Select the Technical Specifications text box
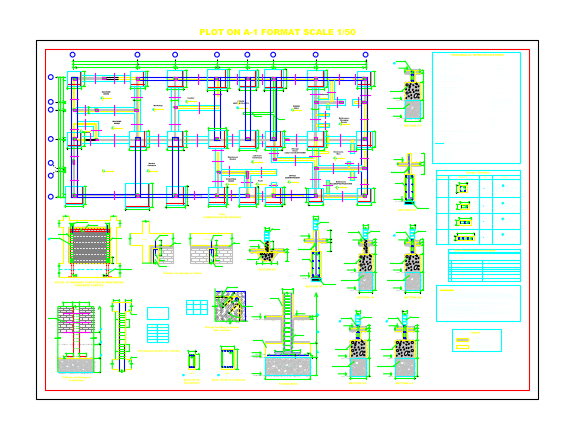Image resolution: width=574 pixels, height=428 pixels. click(x=476, y=108)
